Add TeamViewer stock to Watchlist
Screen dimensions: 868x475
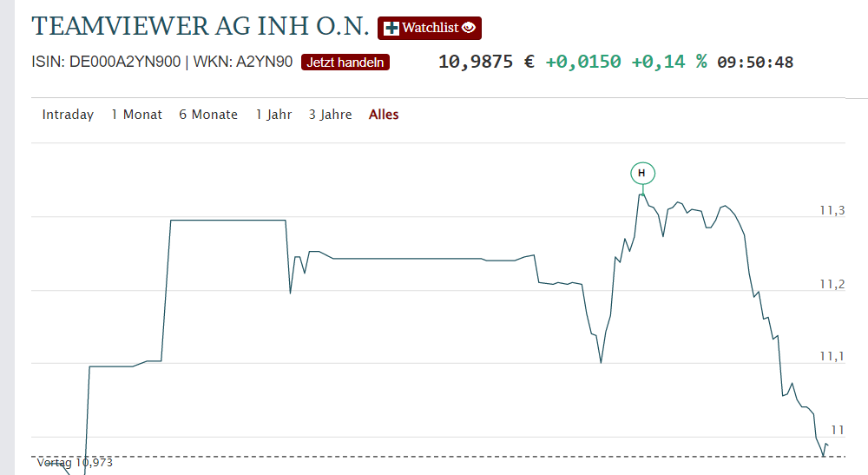click(430, 29)
